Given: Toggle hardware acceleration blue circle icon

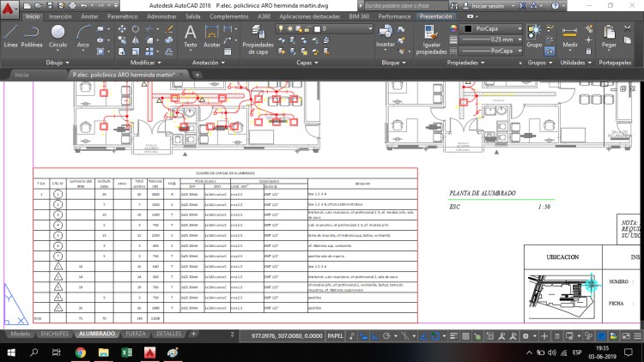Looking at the screenshot, I should [x=602, y=335].
